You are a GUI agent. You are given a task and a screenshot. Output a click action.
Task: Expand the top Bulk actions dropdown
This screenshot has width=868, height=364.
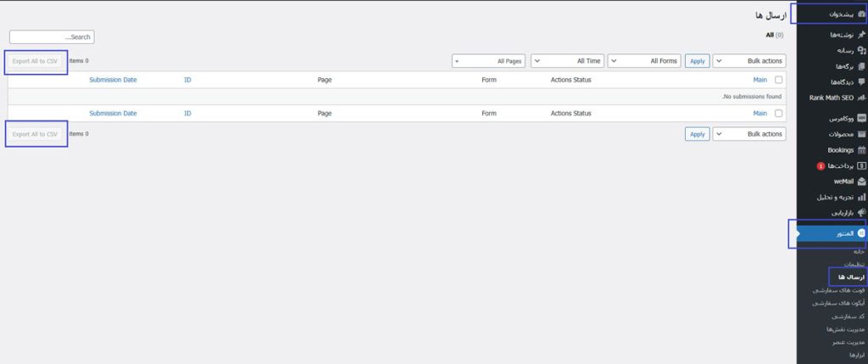749,61
